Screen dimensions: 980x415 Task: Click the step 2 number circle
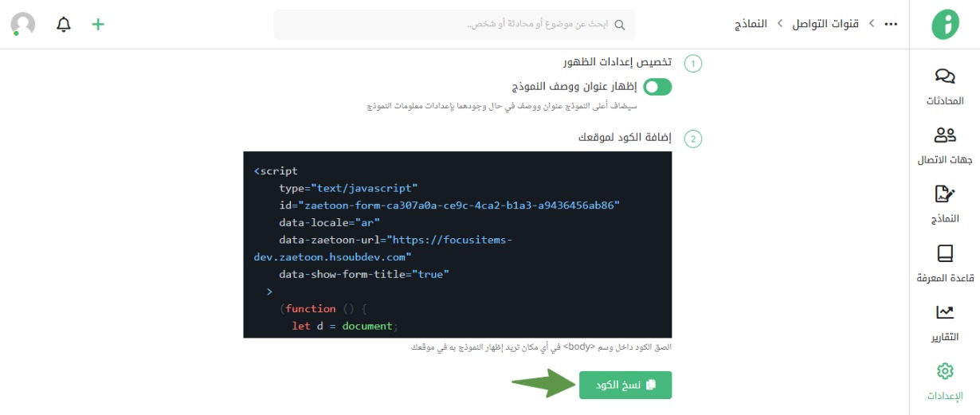click(693, 139)
